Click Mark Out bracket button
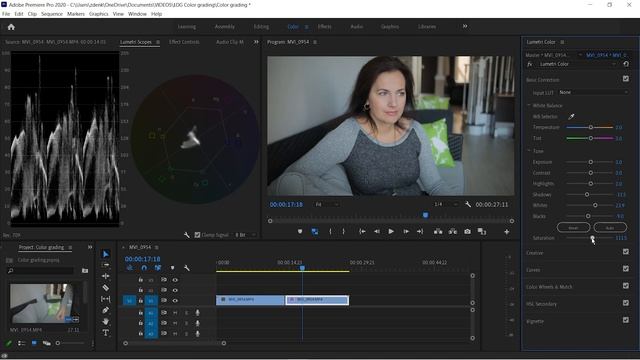This screenshot has height=360, width=640. tap(343, 231)
